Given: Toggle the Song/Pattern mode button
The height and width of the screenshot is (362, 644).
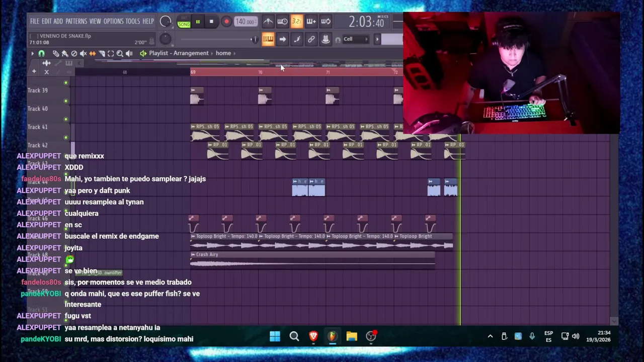Looking at the screenshot, I should pyautogui.click(x=184, y=22).
